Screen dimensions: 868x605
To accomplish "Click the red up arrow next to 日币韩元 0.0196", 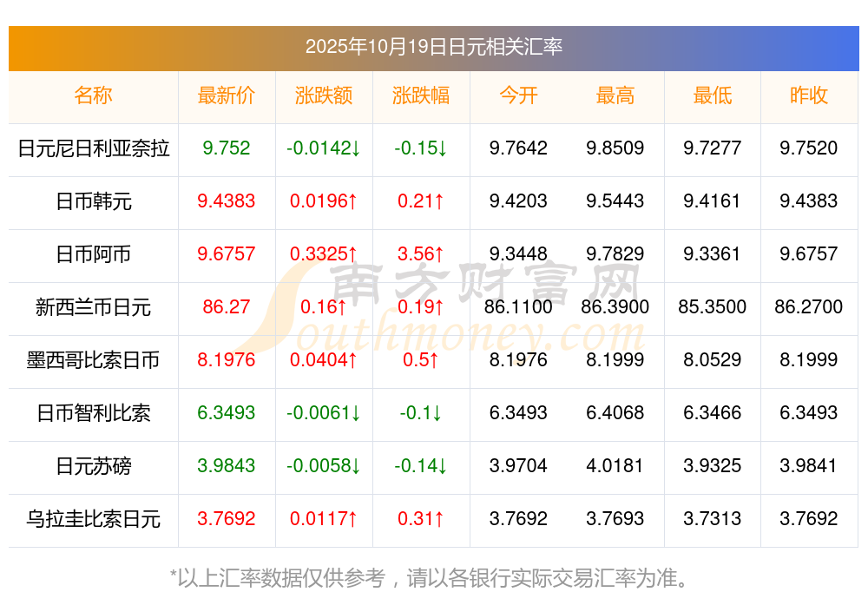I will (x=353, y=202).
